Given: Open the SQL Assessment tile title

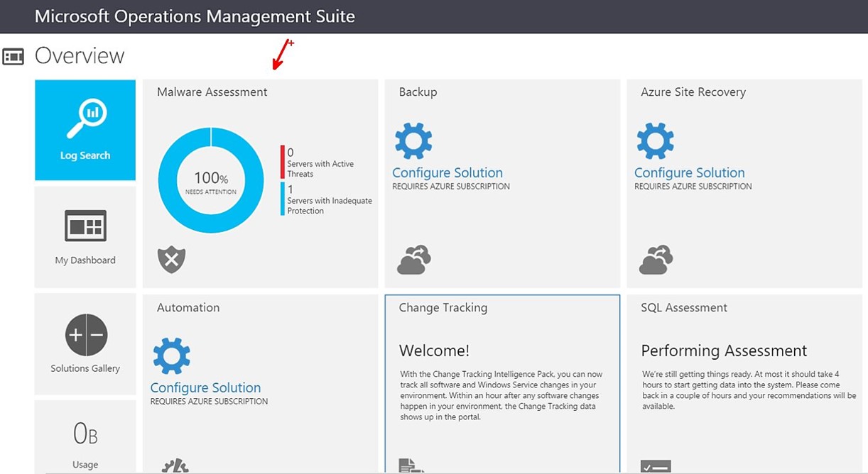Looking at the screenshot, I should [x=684, y=307].
